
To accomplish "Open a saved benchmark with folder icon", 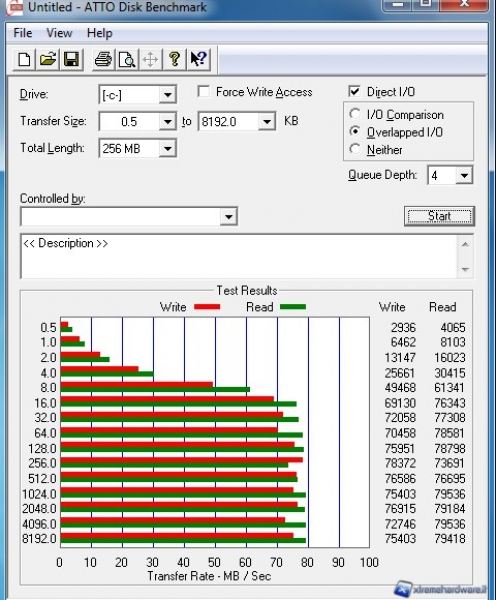I will pyautogui.click(x=48, y=59).
